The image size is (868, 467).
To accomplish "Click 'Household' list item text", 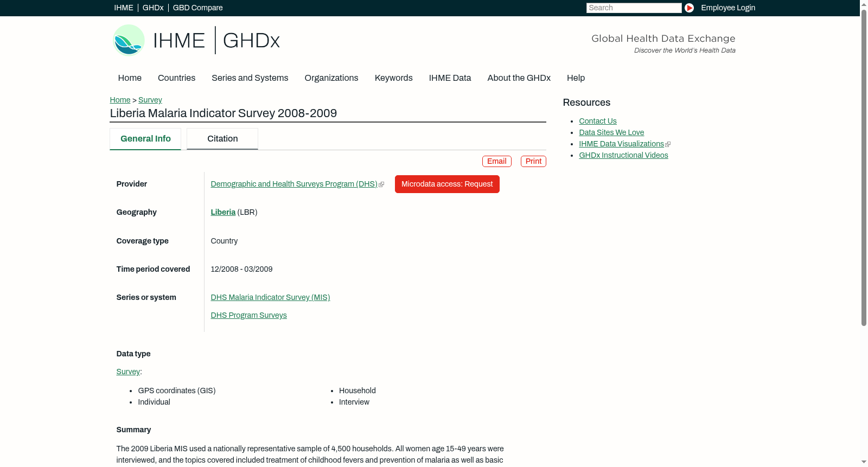I will pos(358,391).
